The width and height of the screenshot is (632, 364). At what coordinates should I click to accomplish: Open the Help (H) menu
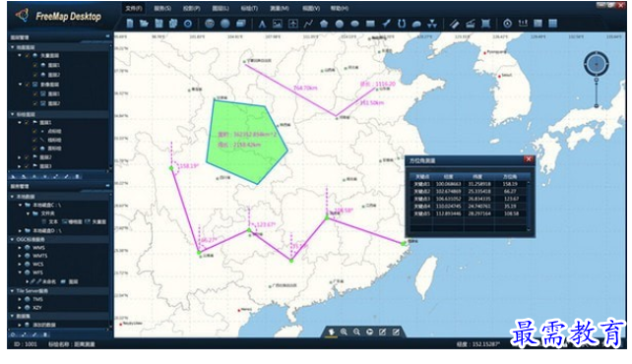[x=340, y=8]
